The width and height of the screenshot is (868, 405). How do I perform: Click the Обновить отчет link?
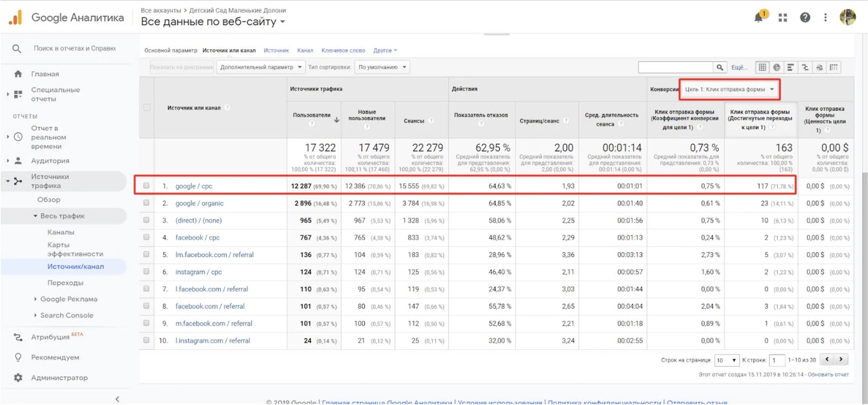pyautogui.click(x=828, y=375)
